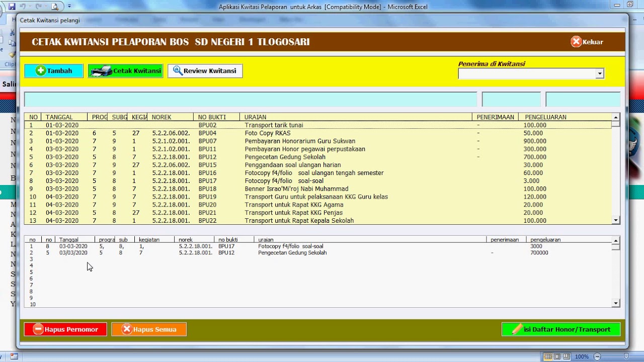Click Hapus Pernomor red button
This screenshot has height=362, width=644.
(x=65, y=329)
